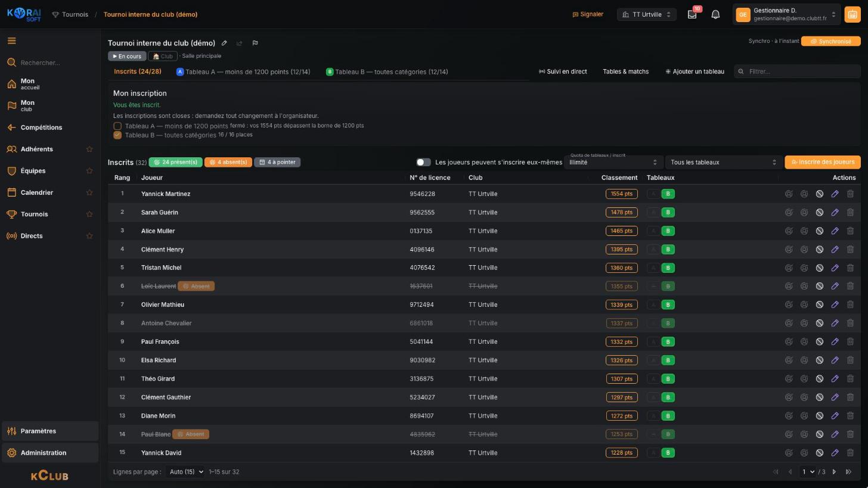The image size is (868, 488).
Task: Toggle Tableau B badge for Elsa Richard
Action: 668,360
